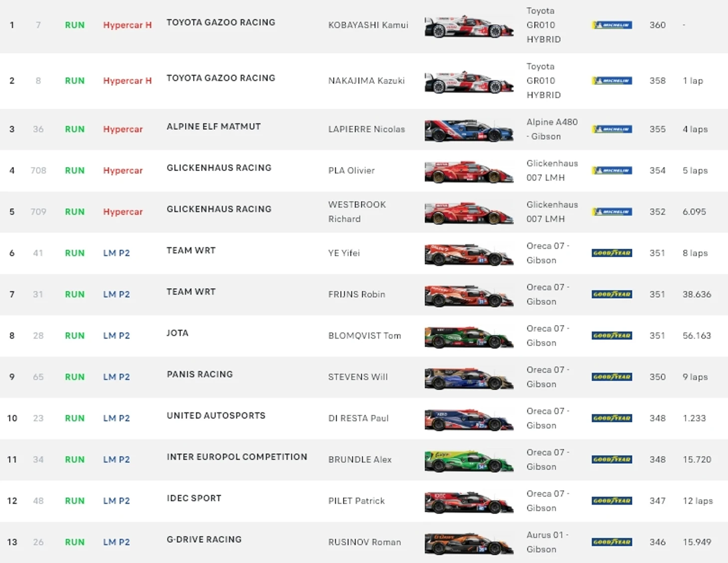This screenshot has height=563, width=728.
Task: Click LM P2 category in Ye Yifei row
Action: 116,253
